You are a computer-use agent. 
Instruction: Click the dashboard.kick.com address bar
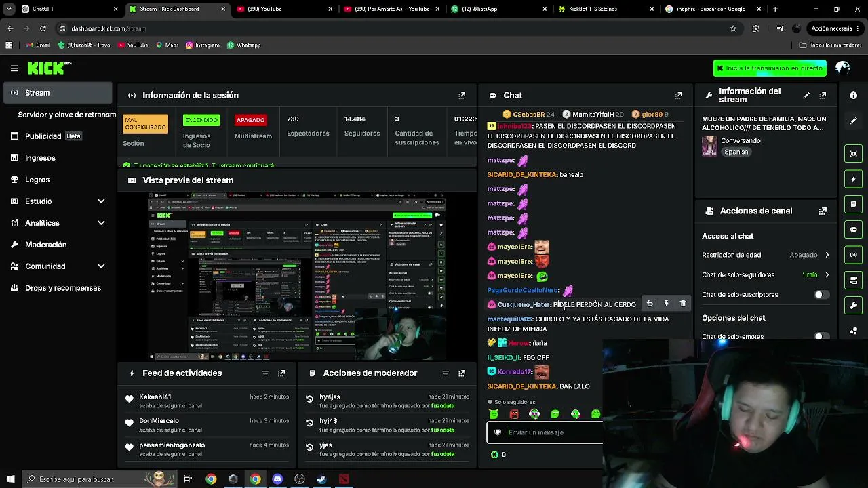[390, 28]
